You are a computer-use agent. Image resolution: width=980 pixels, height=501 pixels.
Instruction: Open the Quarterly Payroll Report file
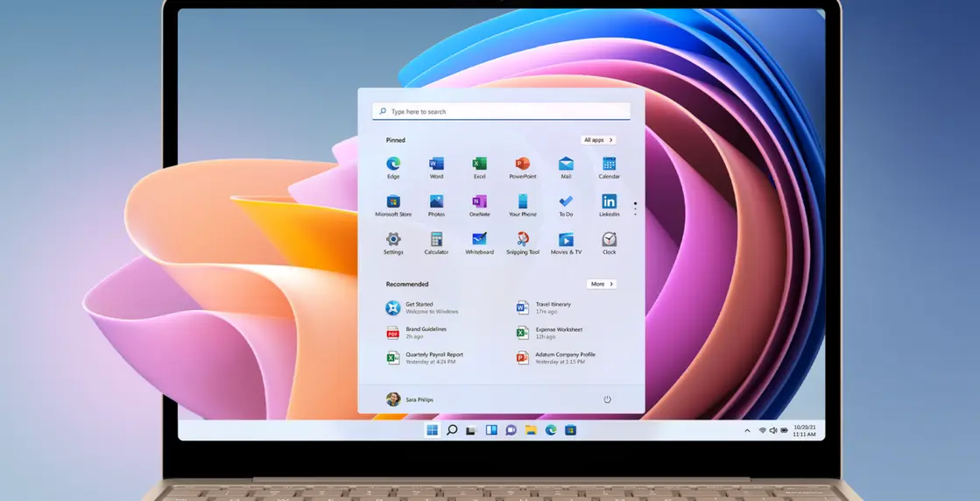point(434,357)
